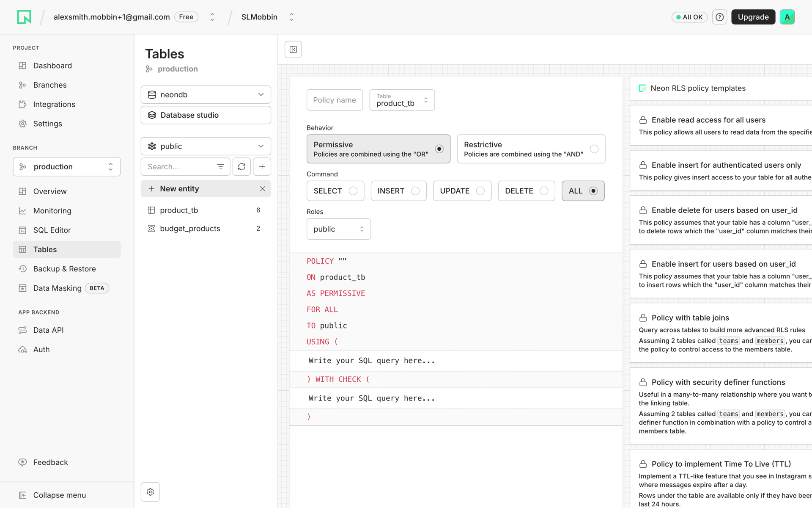Choose the INSERT command option
Image resolution: width=812 pixels, height=508 pixels.
(x=398, y=191)
